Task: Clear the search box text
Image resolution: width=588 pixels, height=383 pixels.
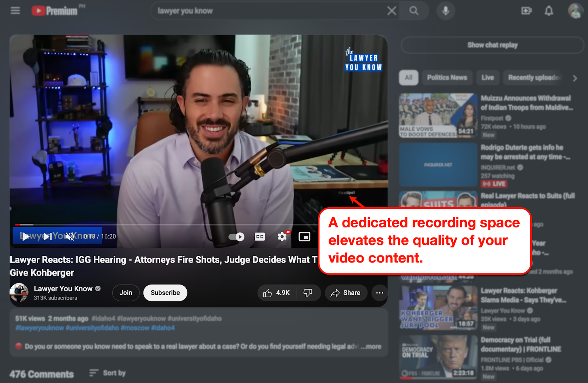Action: (392, 11)
